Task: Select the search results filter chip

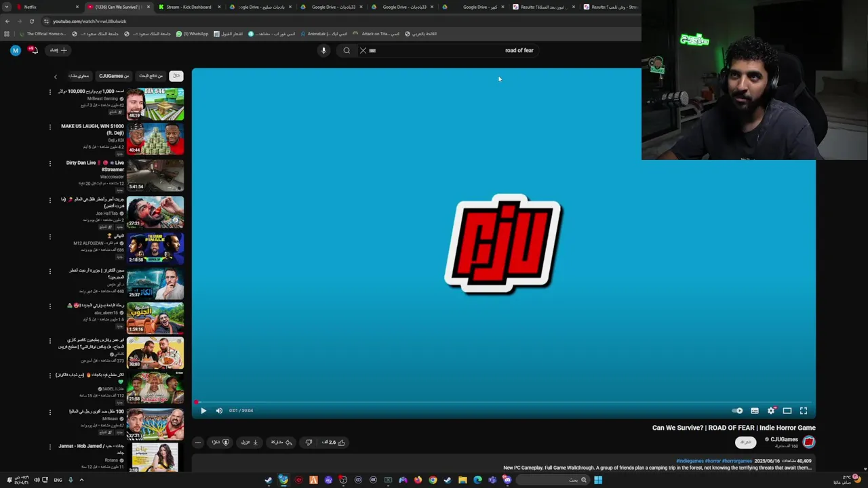Action: 151,76
